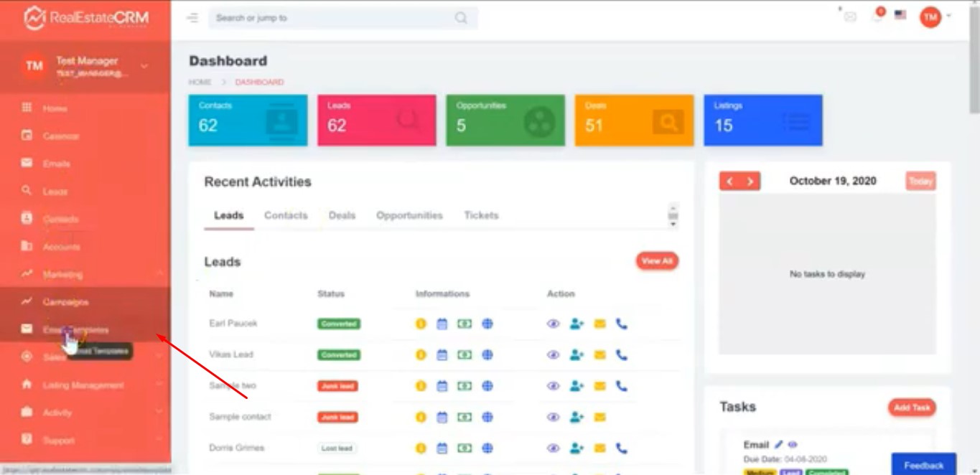Open Campaigns from the sidebar menu
The height and width of the screenshot is (475, 980).
point(65,302)
